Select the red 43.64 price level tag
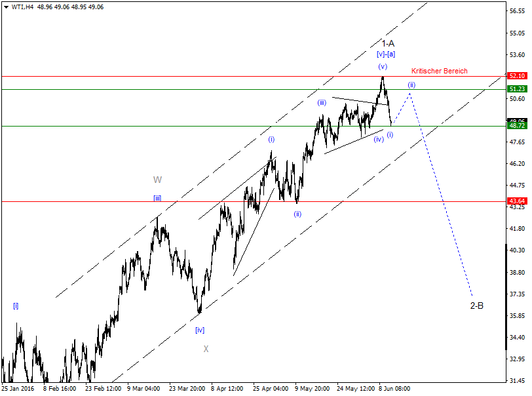This screenshot has height=396, width=532. point(517,201)
